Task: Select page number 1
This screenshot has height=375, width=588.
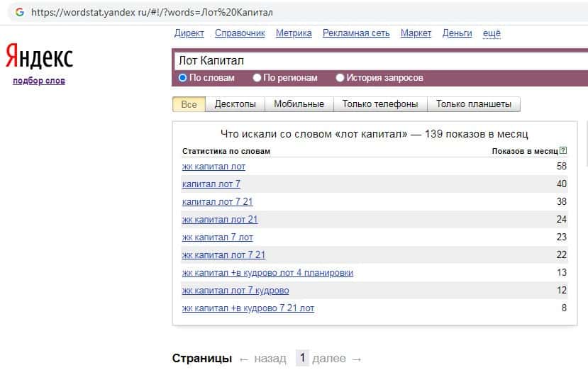Action: pyautogui.click(x=302, y=358)
